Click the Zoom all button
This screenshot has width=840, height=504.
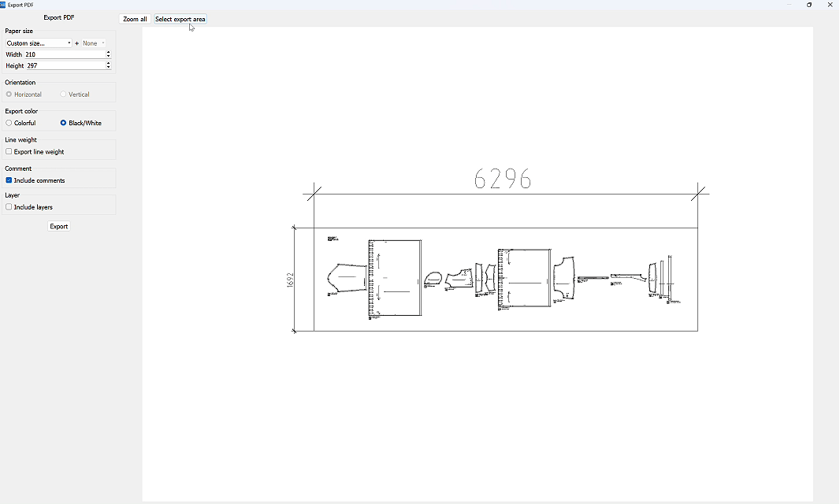tap(135, 19)
